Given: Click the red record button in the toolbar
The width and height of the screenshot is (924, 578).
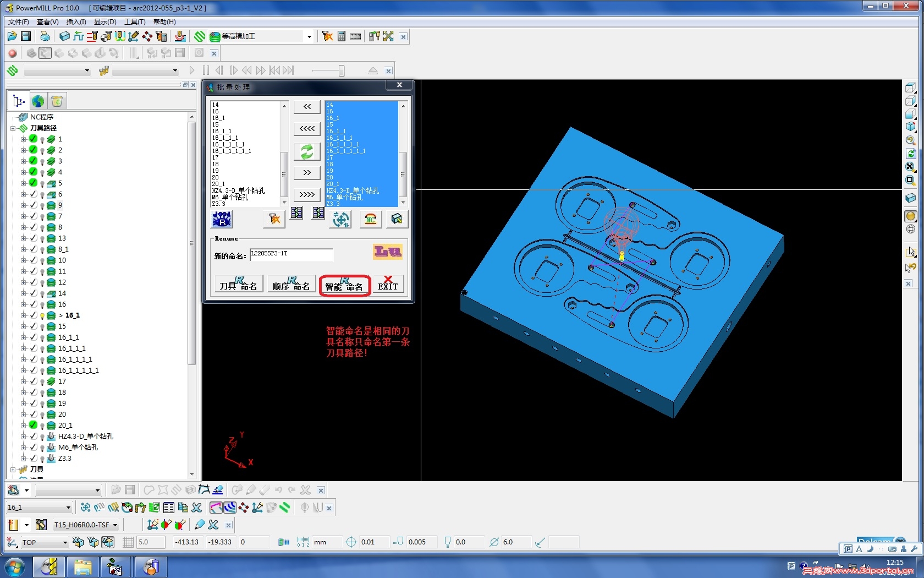Looking at the screenshot, I should tap(12, 53).
